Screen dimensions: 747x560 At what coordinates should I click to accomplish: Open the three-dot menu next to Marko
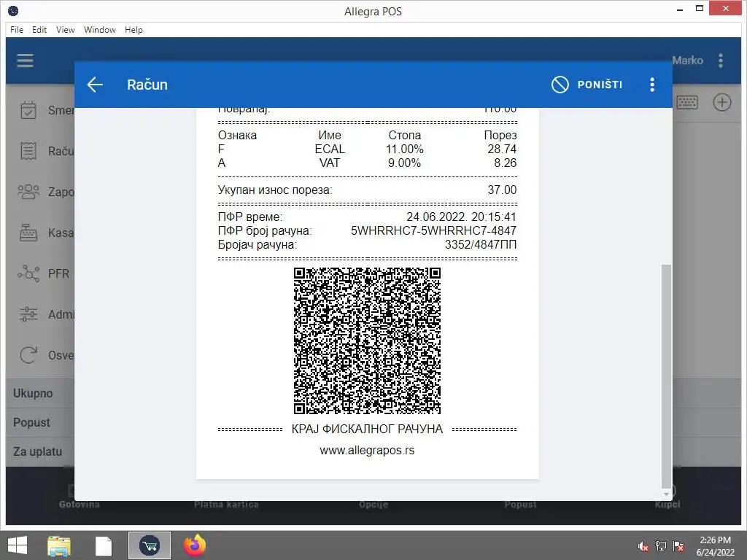pyautogui.click(x=720, y=61)
